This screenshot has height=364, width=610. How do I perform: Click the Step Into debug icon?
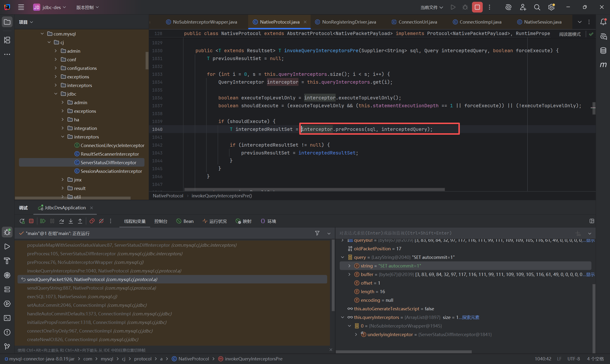point(71,221)
